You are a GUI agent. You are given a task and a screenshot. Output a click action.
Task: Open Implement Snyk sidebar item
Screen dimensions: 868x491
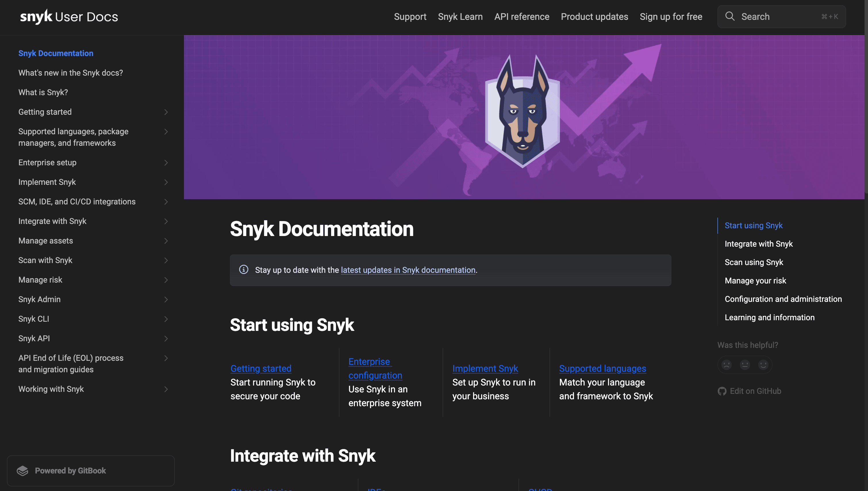pyautogui.click(x=47, y=182)
